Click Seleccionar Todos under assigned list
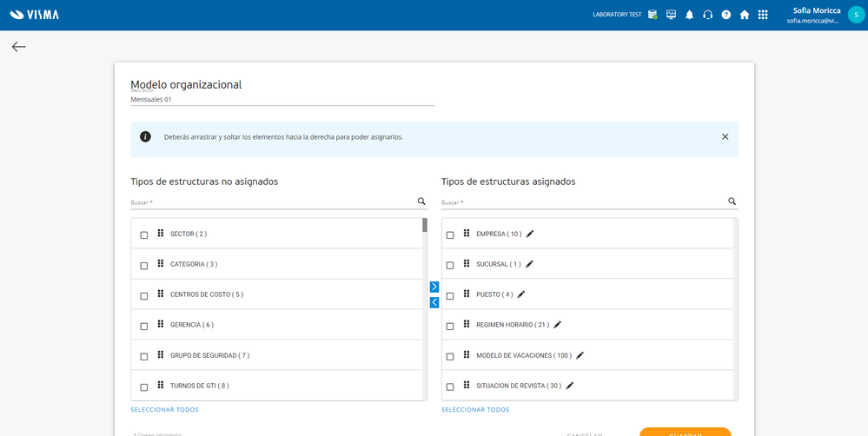868x436 pixels. pyautogui.click(x=475, y=410)
